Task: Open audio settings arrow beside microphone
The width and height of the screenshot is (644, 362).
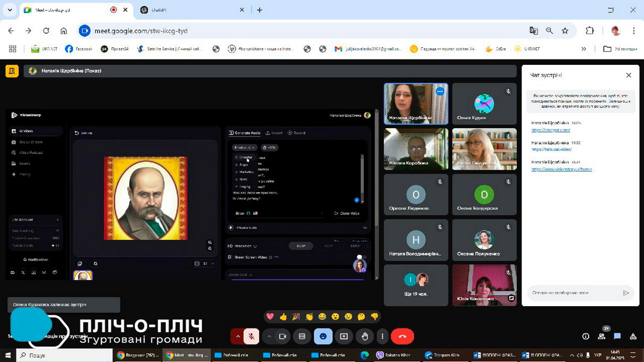Action: [237, 336]
